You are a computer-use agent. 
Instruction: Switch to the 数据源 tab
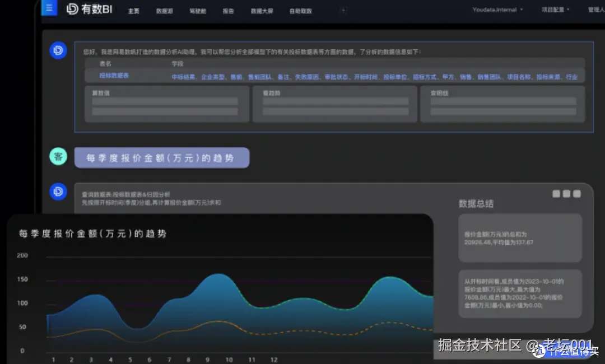click(164, 10)
